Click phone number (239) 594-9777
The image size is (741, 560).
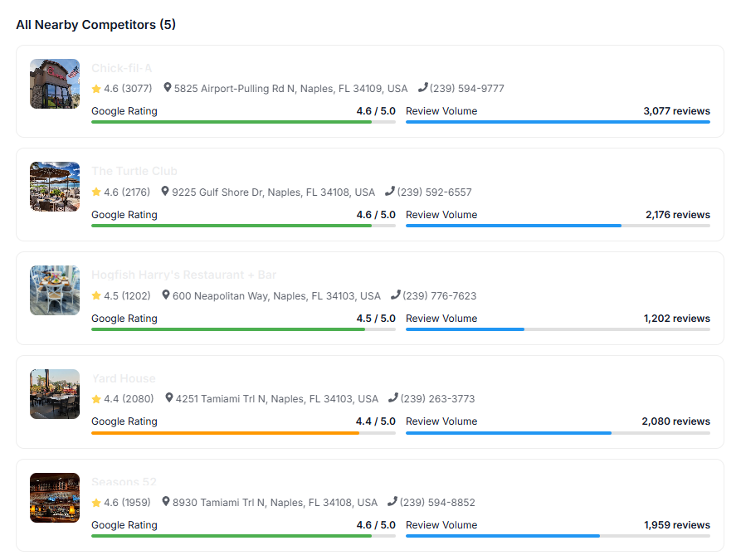466,89
